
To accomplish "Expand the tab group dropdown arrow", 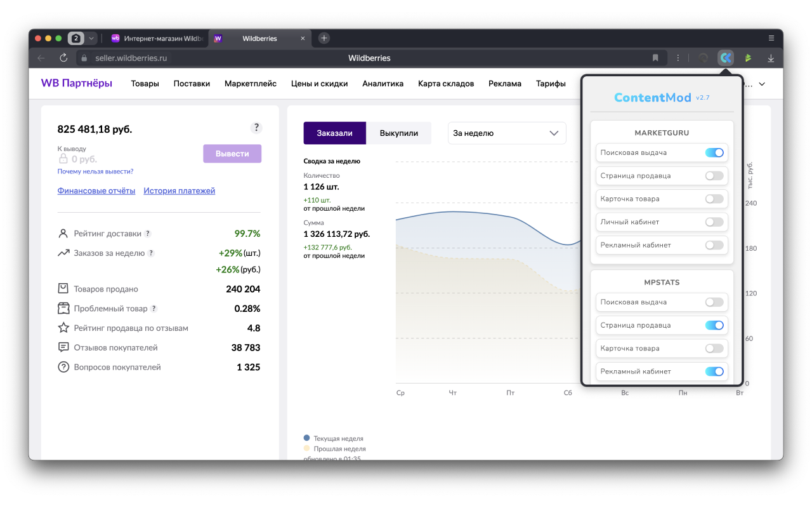I will (x=91, y=38).
